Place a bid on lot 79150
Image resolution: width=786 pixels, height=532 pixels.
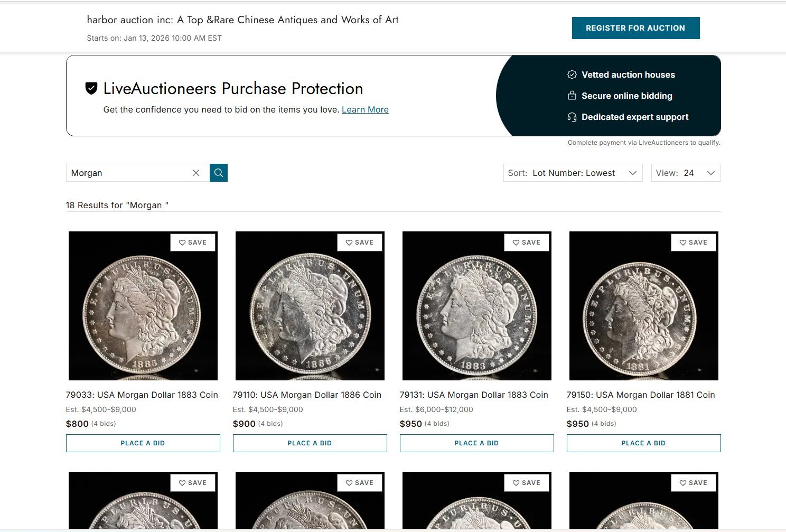tap(643, 443)
